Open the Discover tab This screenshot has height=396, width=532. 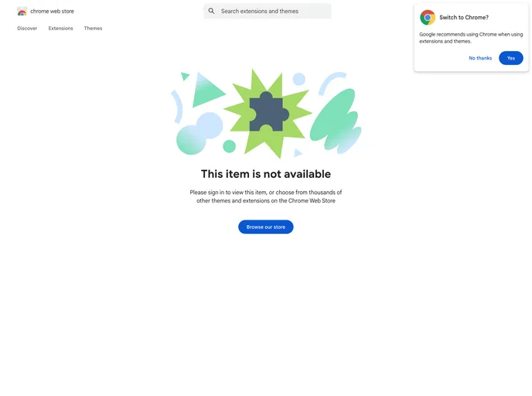27,28
